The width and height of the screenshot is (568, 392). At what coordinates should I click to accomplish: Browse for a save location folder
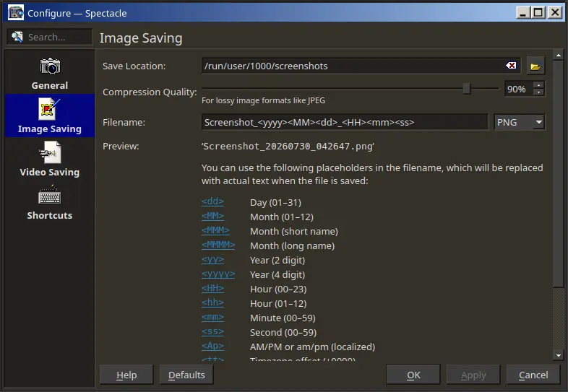[535, 66]
